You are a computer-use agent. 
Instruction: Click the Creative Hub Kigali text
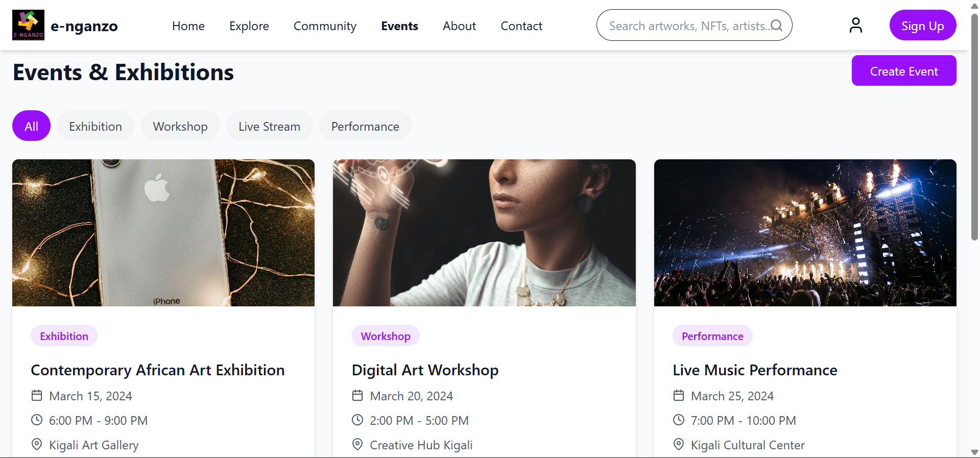(x=421, y=445)
